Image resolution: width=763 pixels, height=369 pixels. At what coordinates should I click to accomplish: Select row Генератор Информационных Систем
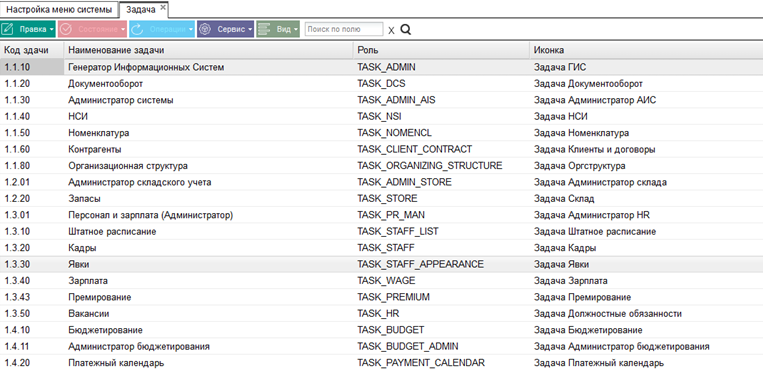click(x=382, y=67)
